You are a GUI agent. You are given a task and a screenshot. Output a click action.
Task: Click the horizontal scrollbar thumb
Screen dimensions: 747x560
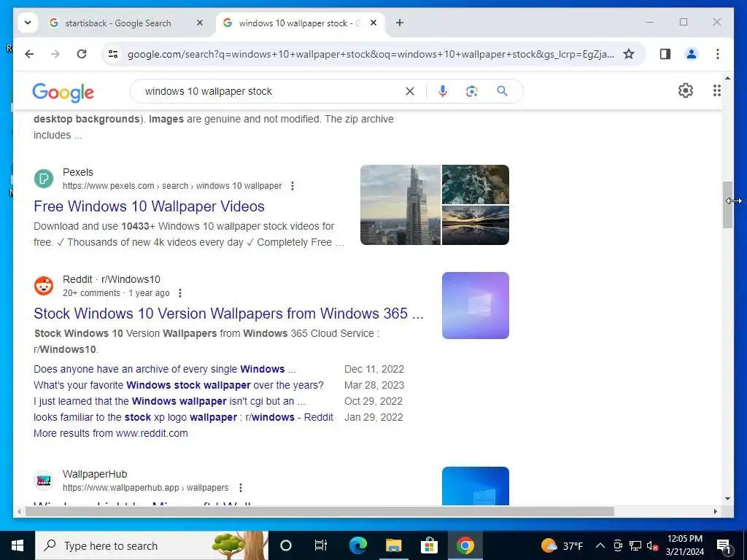point(320,511)
